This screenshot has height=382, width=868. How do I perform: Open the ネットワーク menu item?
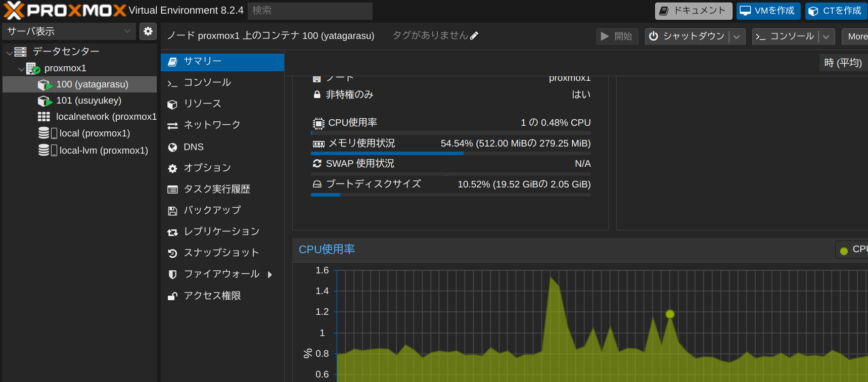click(x=222, y=125)
